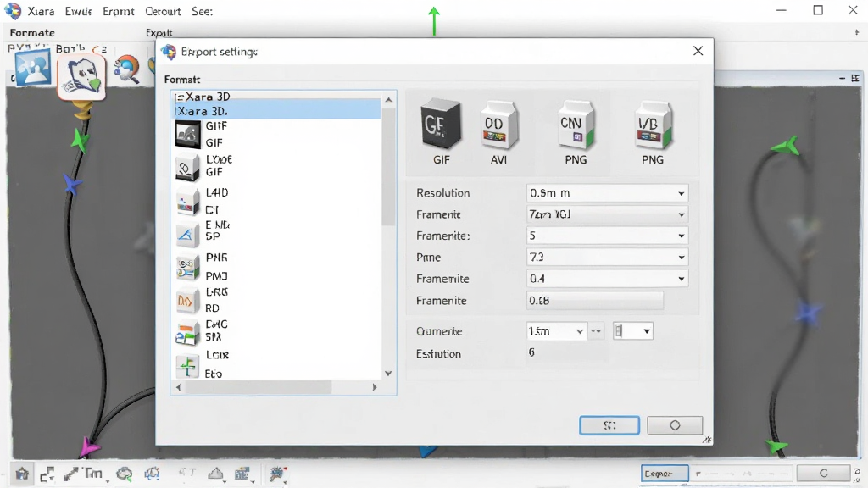Click the green-arrow rotate icon in bottom toolbar
This screenshot has width=868, height=488.
click(125, 474)
